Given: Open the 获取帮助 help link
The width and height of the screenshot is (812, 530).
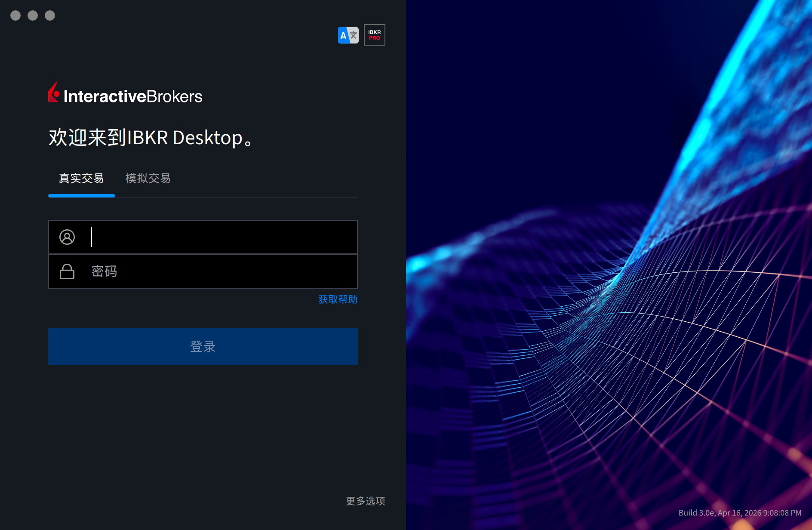Looking at the screenshot, I should pos(338,299).
